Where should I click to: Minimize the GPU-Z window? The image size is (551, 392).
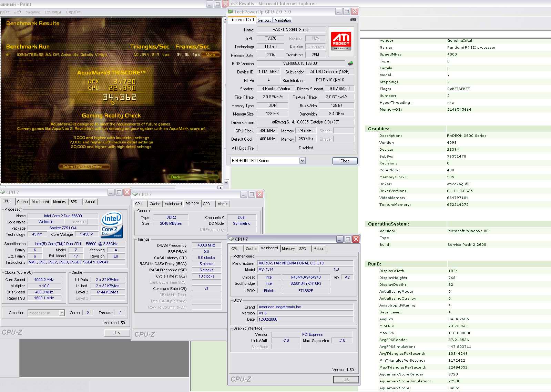click(x=339, y=12)
